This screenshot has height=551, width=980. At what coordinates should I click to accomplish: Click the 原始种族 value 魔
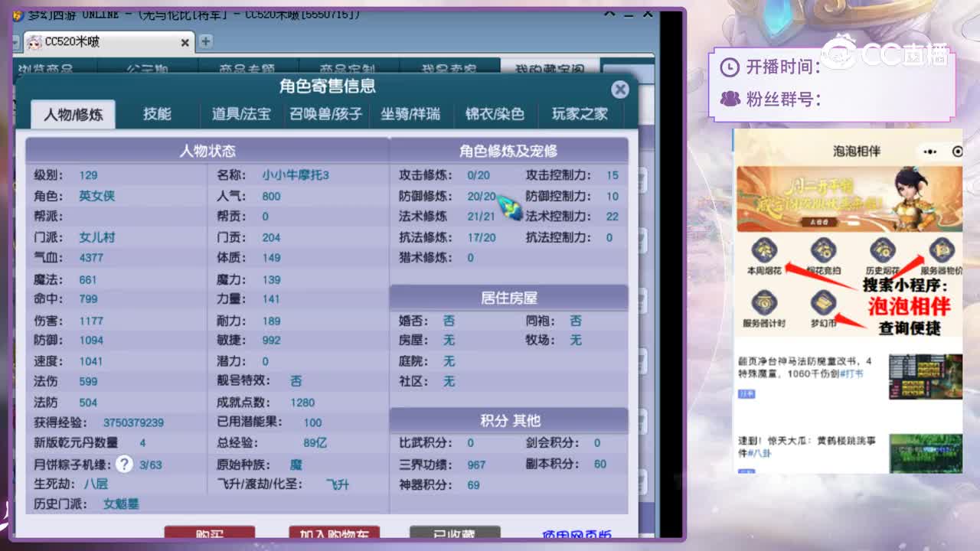296,464
